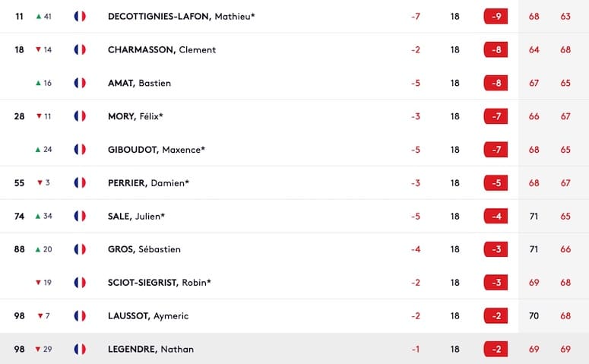Viewport: 589px width, 364px height.
Task: Click the red -9 total score badge
Action: 496,16
